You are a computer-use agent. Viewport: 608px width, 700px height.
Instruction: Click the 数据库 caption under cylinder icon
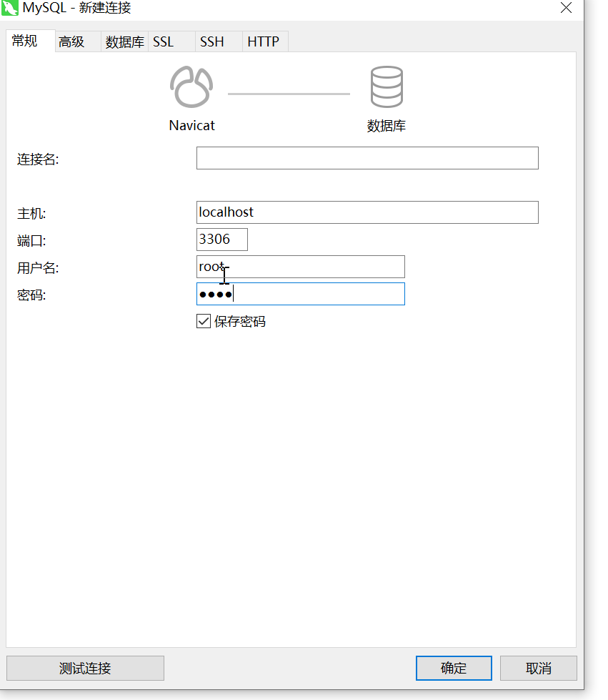coord(387,125)
